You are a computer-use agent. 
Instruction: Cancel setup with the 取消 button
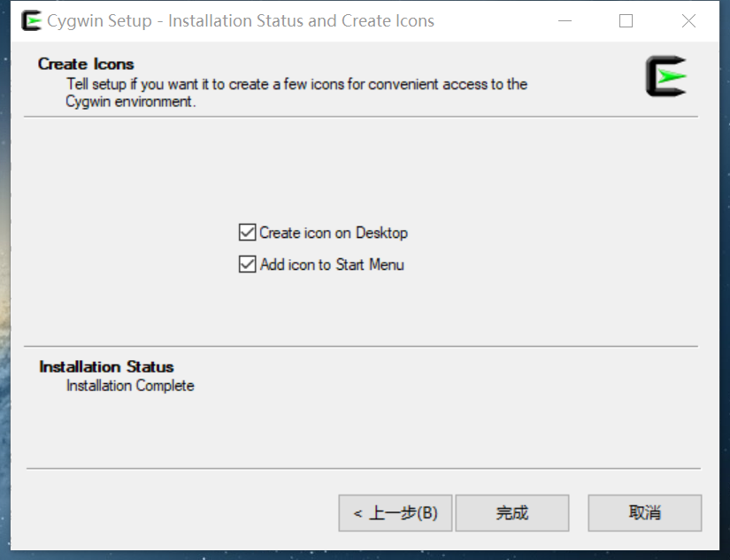point(644,513)
